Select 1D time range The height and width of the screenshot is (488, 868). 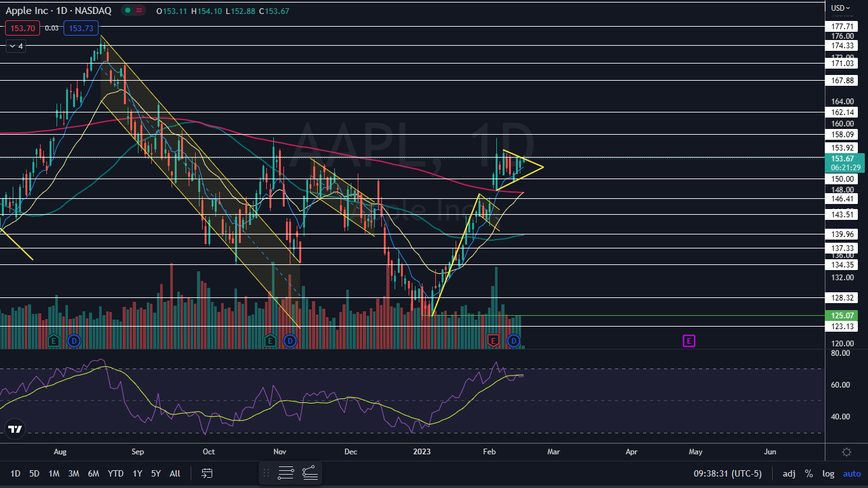point(15,473)
